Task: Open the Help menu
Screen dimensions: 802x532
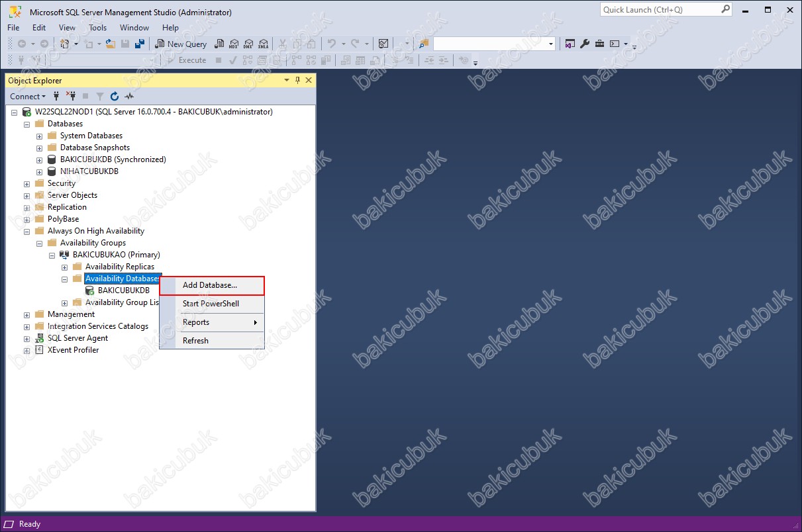Action: coord(170,27)
